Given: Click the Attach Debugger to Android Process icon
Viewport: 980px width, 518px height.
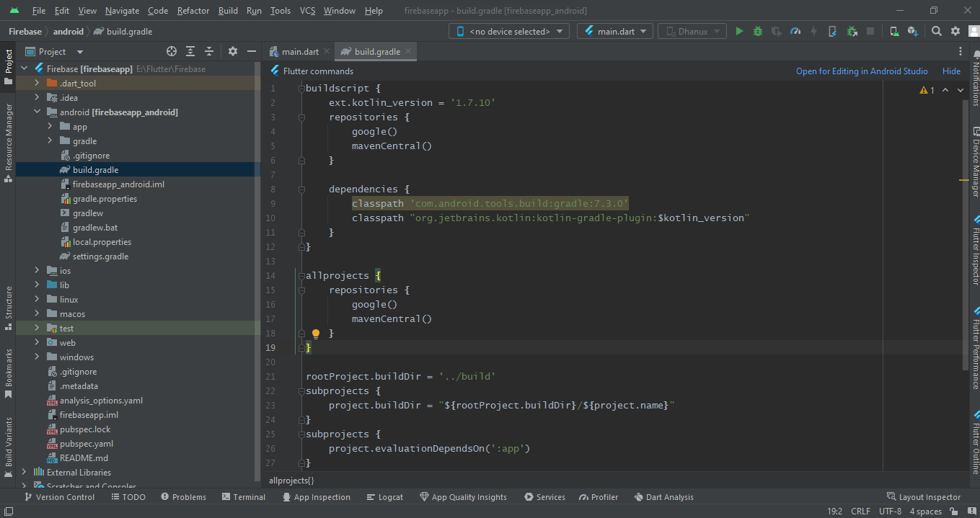Looking at the screenshot, I should [852, 32].
